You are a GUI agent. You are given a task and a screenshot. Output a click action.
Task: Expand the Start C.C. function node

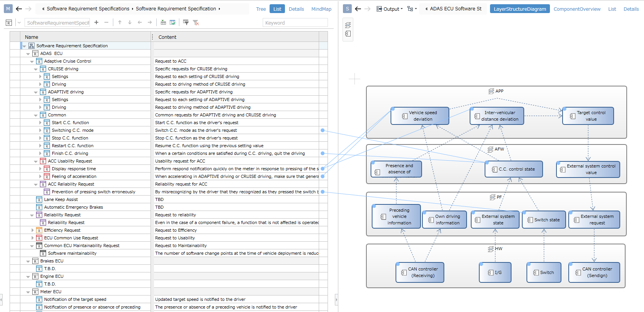click(x=40, y=123)
